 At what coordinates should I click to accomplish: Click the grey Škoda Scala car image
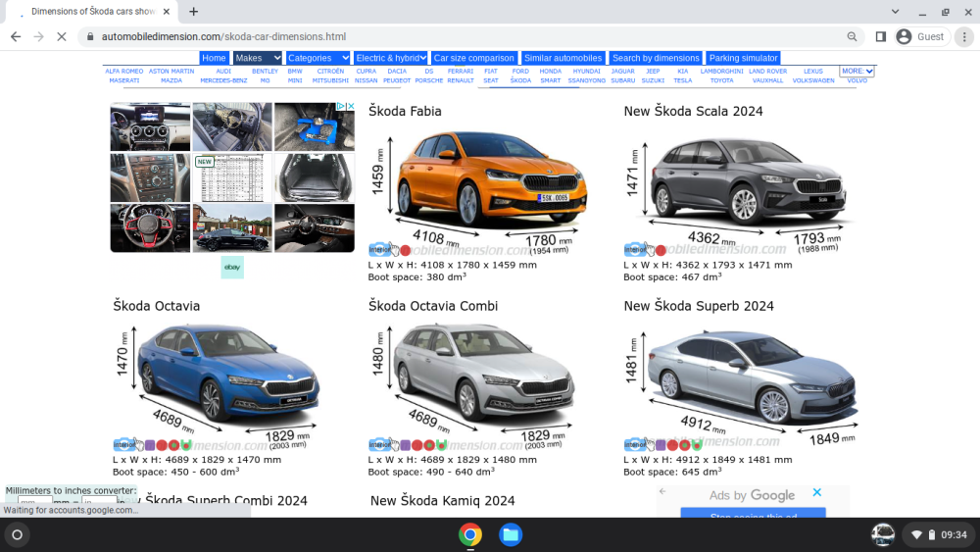[x=748, y=181]
